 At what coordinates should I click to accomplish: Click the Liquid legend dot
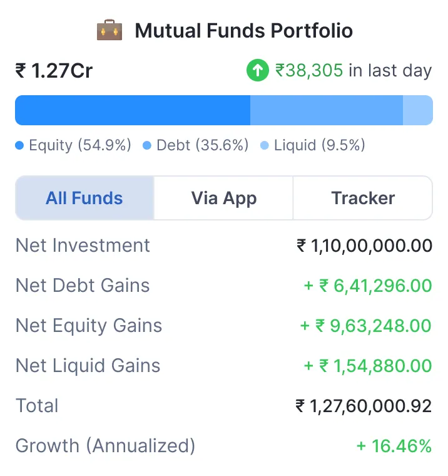click(265, 146)
